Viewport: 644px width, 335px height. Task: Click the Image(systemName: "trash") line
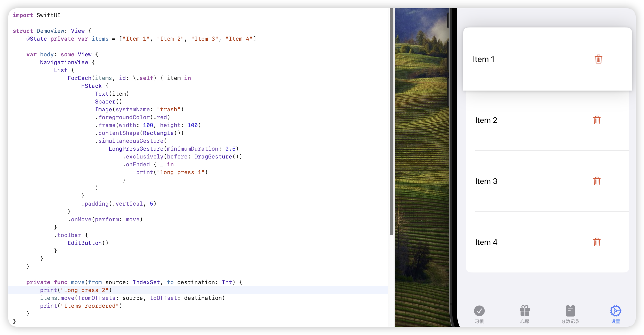139,110
